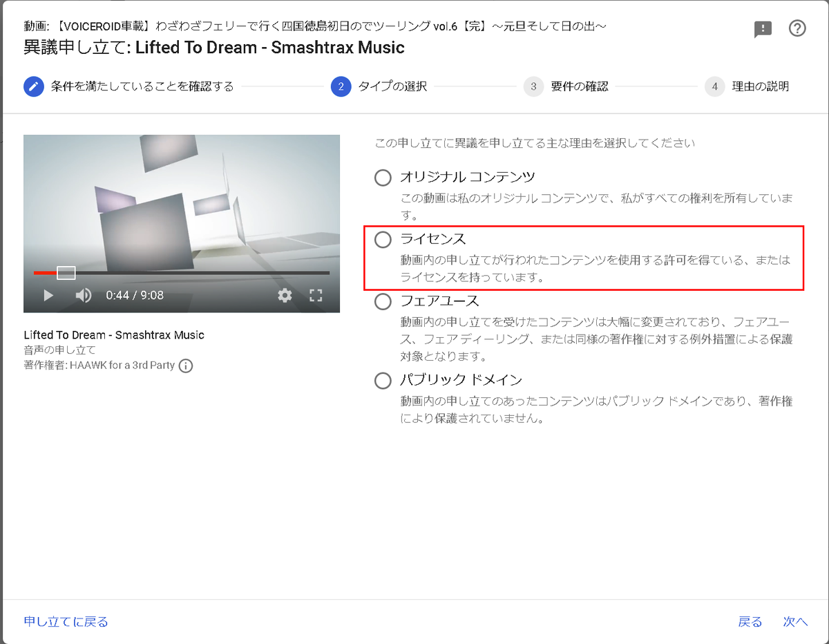Mute the video volume
829x644 pixels.
83,296
